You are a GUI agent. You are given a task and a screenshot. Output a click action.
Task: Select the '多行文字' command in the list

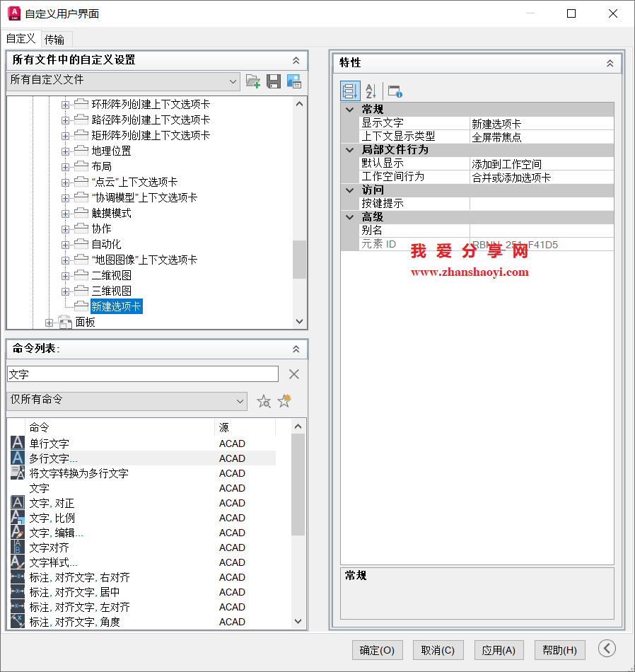(x=113, y=458)
